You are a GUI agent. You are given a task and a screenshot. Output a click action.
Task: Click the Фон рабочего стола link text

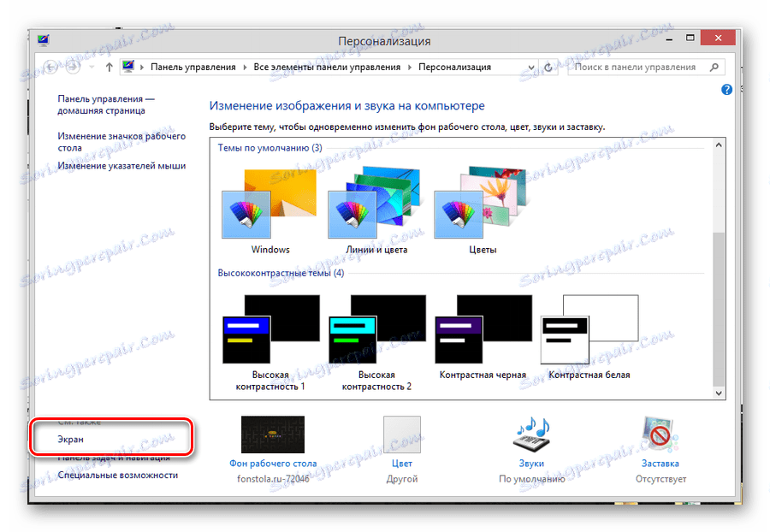273,464
